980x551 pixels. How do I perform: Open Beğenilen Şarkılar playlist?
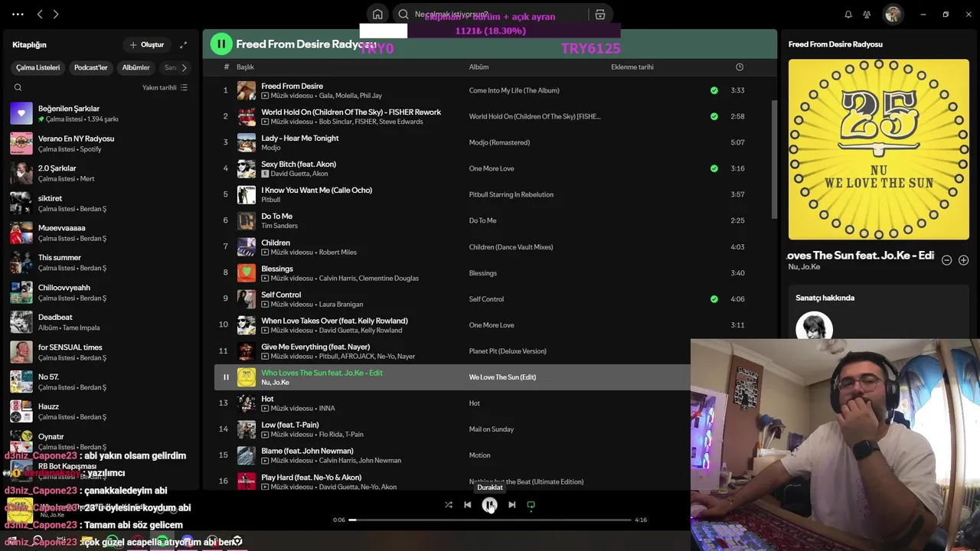tap(100, 113)
